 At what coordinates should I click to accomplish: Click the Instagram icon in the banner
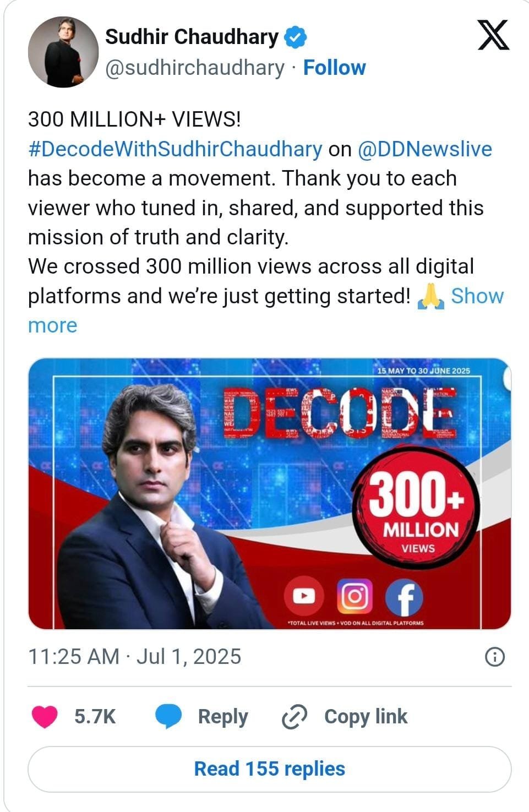click(354, 596)
